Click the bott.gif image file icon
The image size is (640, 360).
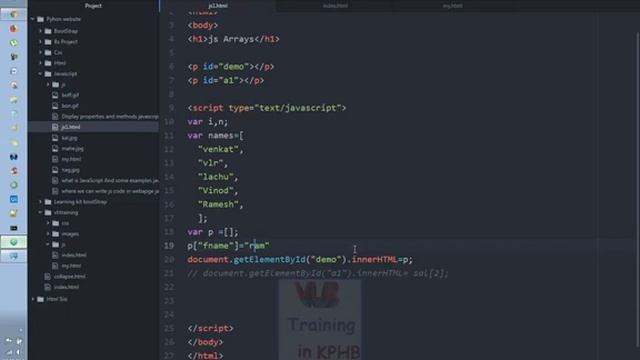[55, 95]
